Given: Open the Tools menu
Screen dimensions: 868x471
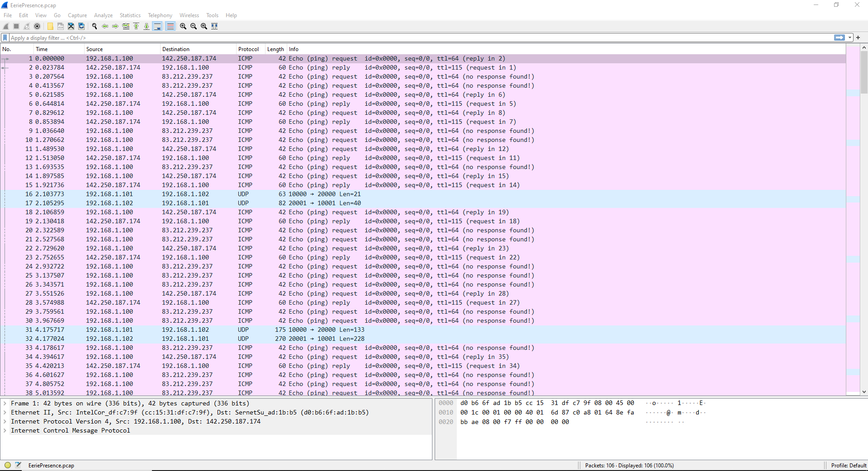Looking at the screenshot, I should coord(212,15).
